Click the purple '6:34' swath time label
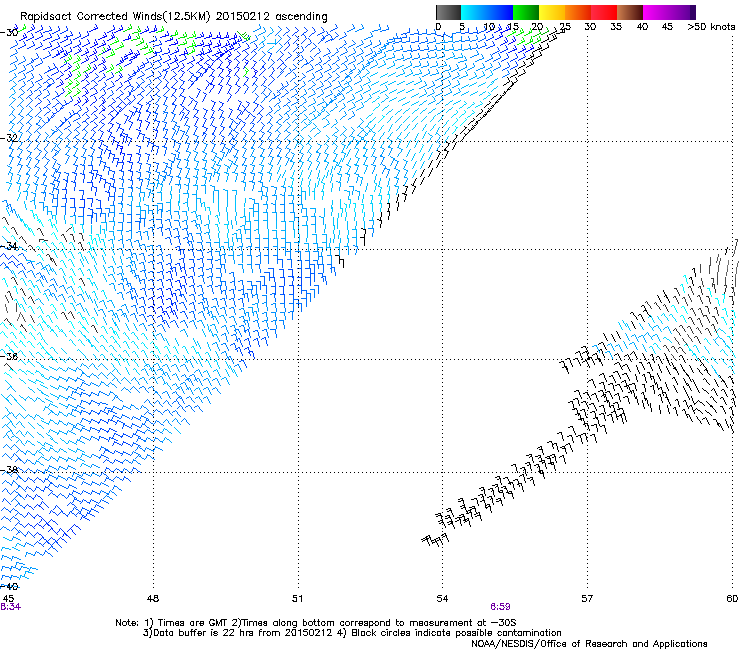 [10, 607]
